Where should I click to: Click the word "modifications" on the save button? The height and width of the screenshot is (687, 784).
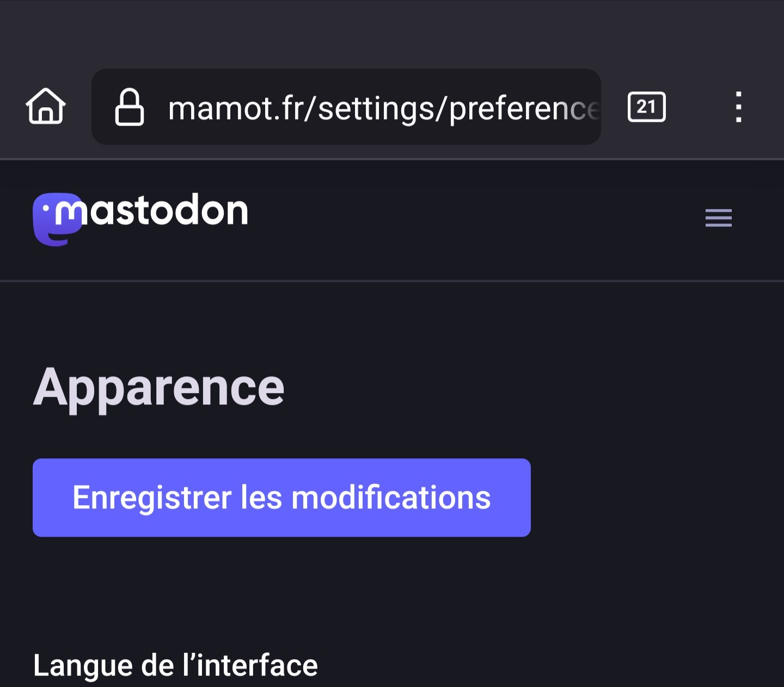[391, 498]
